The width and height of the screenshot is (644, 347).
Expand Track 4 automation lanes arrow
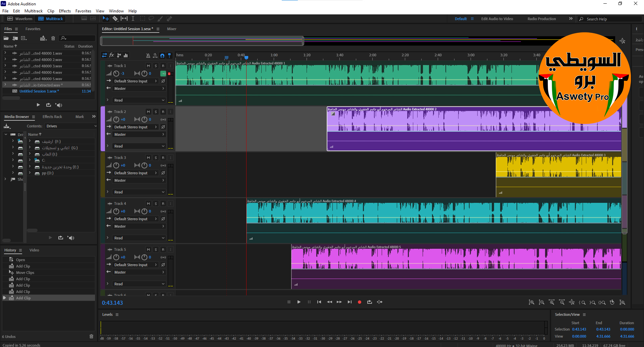[107, 238]
